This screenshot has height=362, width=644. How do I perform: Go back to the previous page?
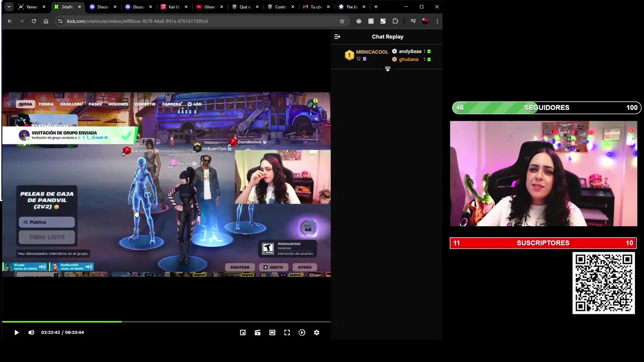click(x=10, y=21)
